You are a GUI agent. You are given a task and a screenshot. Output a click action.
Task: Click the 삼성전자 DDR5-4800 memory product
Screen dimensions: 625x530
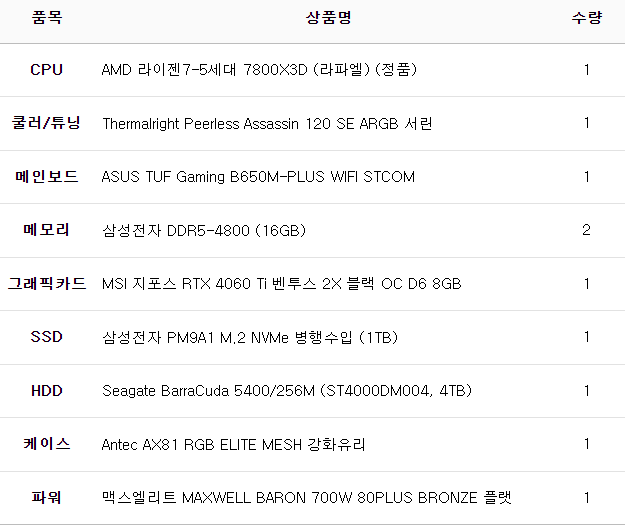[204, 231]
